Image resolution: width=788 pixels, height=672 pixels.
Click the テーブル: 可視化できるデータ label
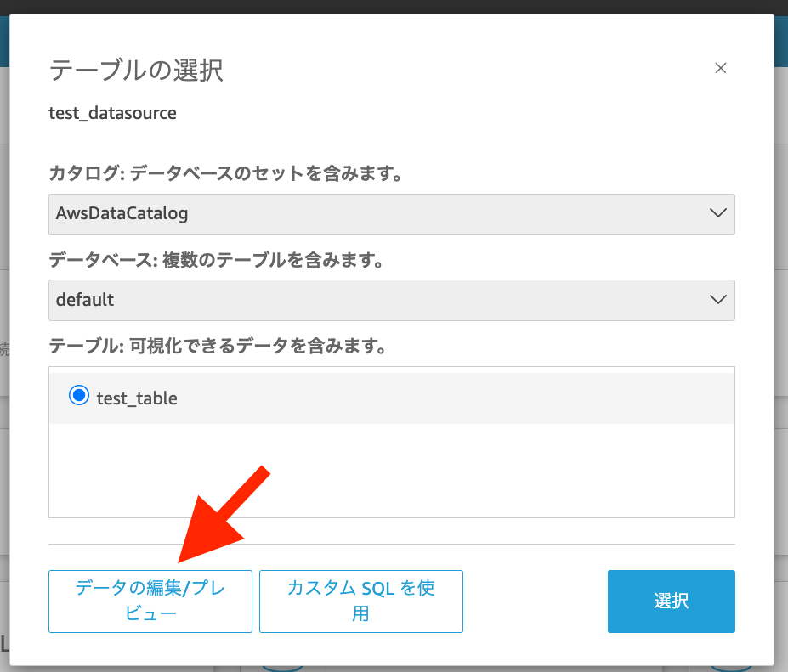[x=218, y=346]
